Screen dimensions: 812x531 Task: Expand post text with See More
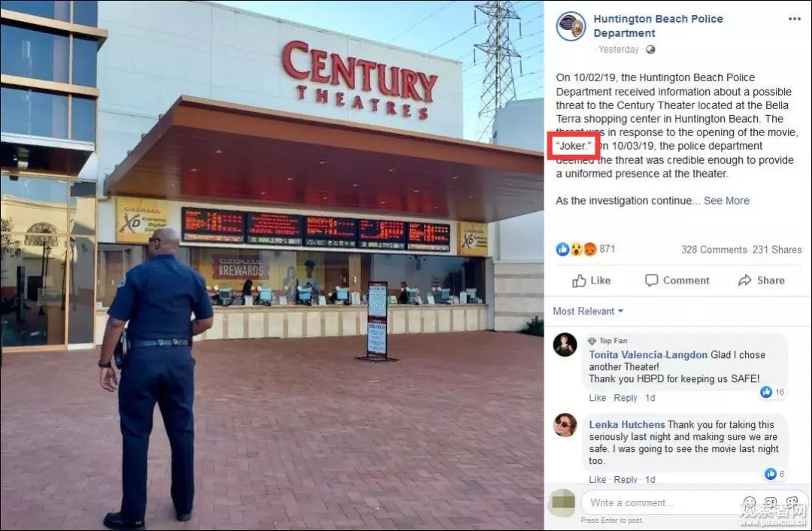pos(726,201)
